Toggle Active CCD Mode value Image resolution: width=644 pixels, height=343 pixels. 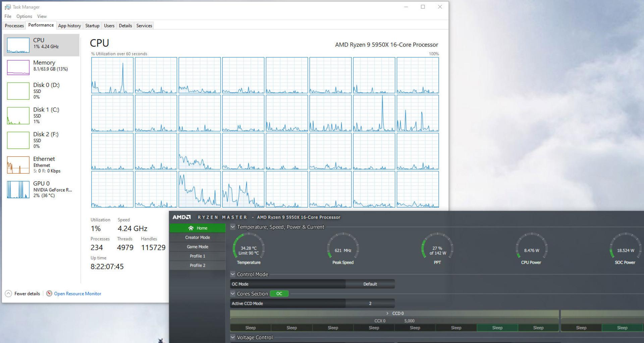click(370, 303)
